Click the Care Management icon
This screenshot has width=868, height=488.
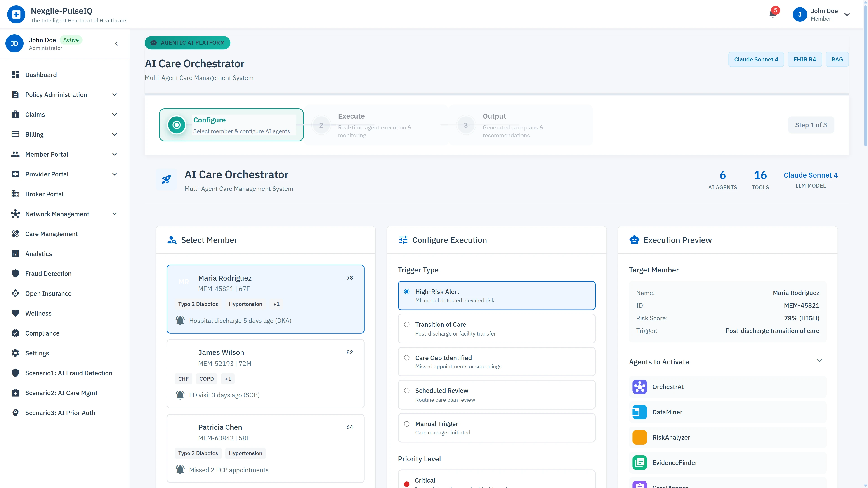coord(16,233)
